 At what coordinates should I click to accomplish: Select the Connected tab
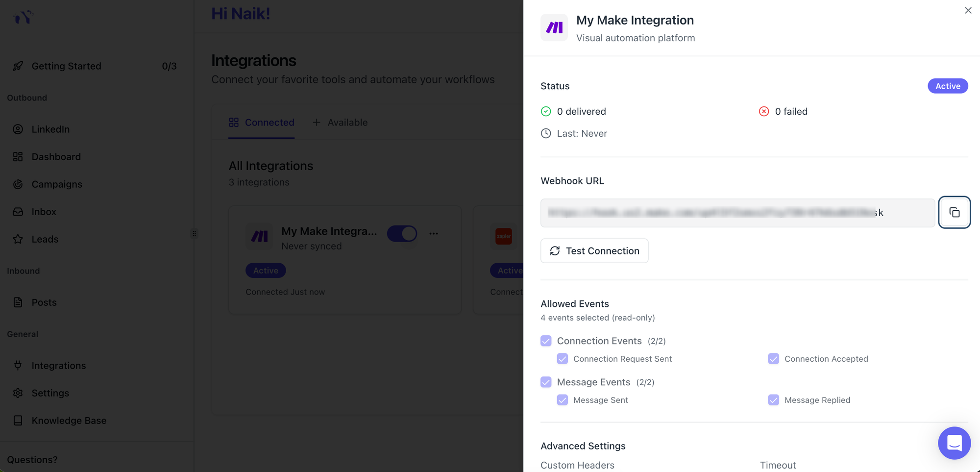(x=262, y=123)
